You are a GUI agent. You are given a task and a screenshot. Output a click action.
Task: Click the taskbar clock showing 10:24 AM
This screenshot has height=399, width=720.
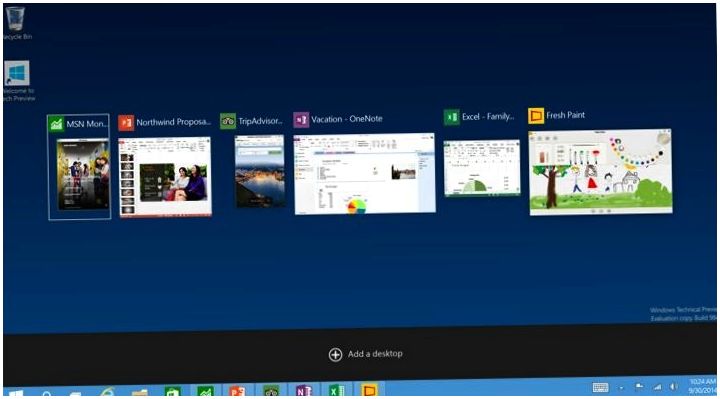coord(703,386)
